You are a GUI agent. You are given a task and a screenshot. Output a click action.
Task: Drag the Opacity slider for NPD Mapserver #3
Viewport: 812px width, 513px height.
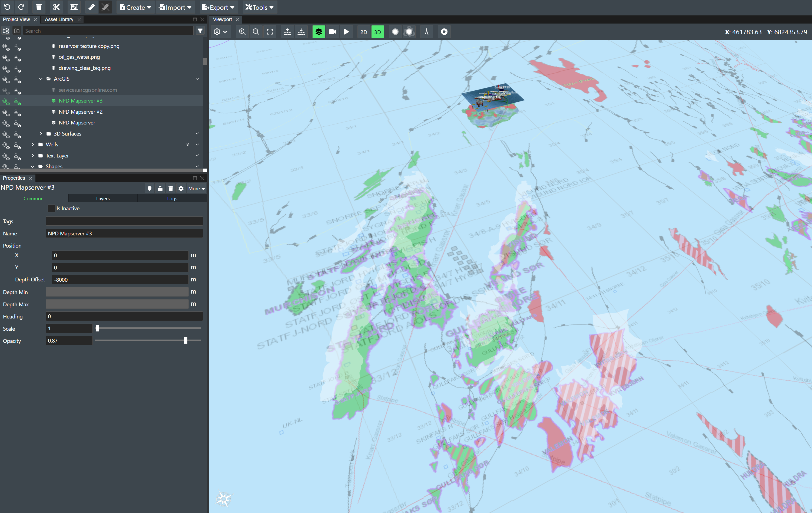coord(185,340)
